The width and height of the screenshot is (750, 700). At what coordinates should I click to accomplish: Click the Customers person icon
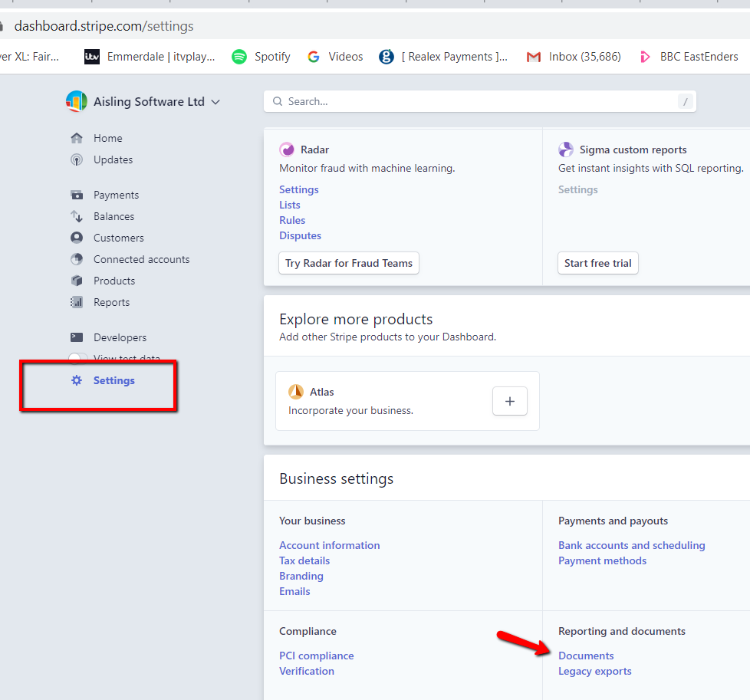(x=77, y=238)
